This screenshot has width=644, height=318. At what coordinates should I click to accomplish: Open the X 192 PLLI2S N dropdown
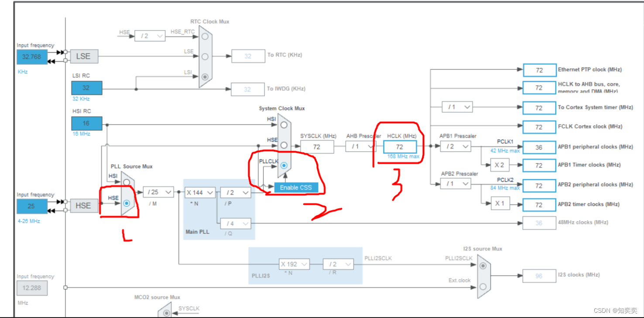[x=294, y=264]
